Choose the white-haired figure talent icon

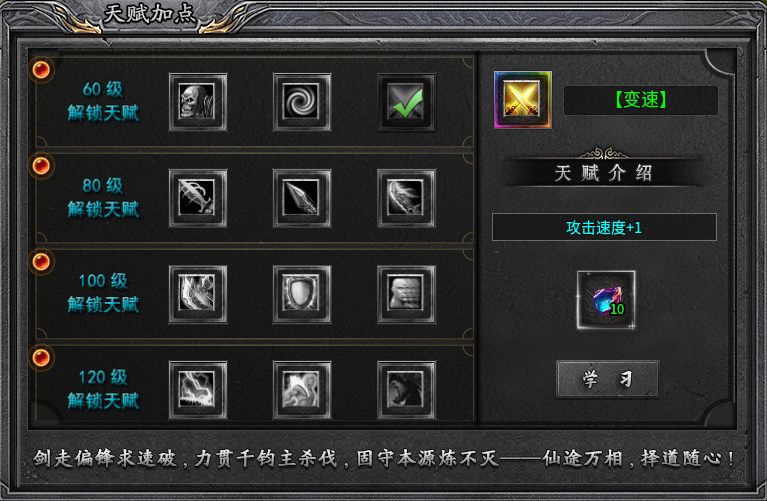[x=302, y=390]
